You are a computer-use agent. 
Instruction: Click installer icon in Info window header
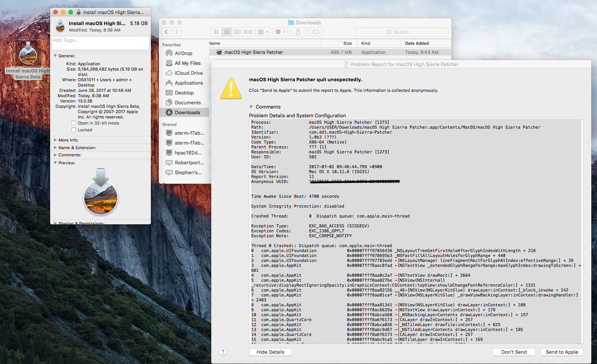coord(60,26)
